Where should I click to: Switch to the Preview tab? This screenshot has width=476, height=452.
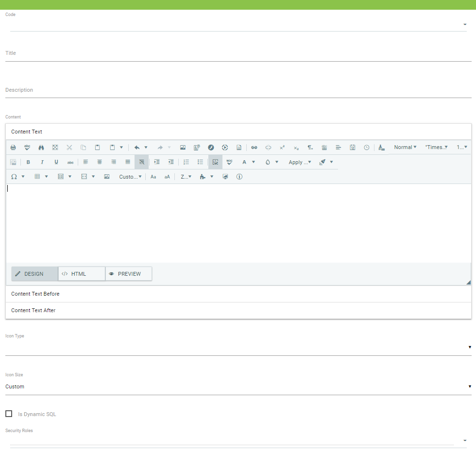tap(129, 274)
